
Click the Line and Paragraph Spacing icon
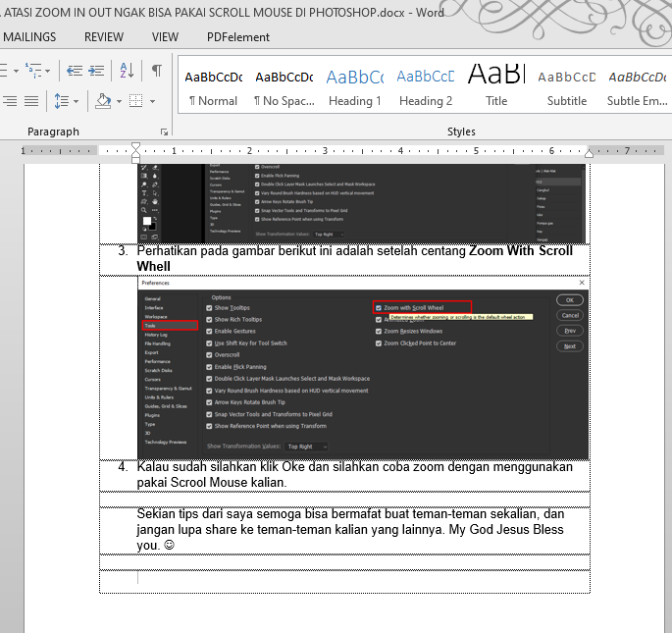tap(62, 101)
